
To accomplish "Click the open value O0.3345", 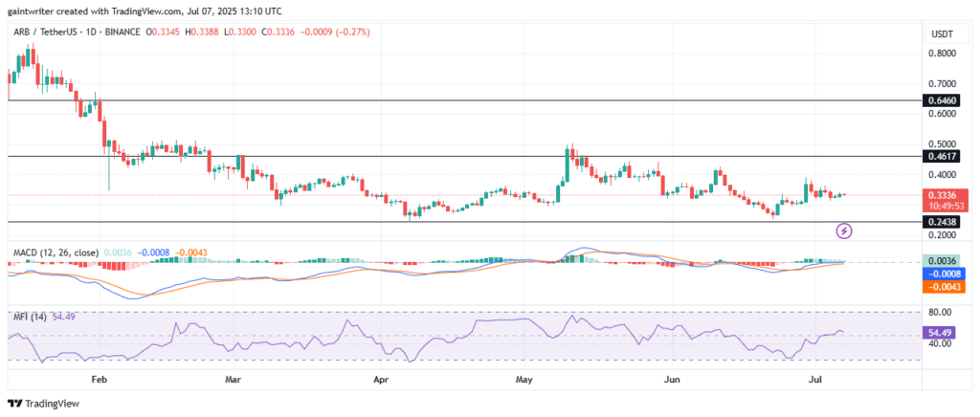I will click(161, 32).
